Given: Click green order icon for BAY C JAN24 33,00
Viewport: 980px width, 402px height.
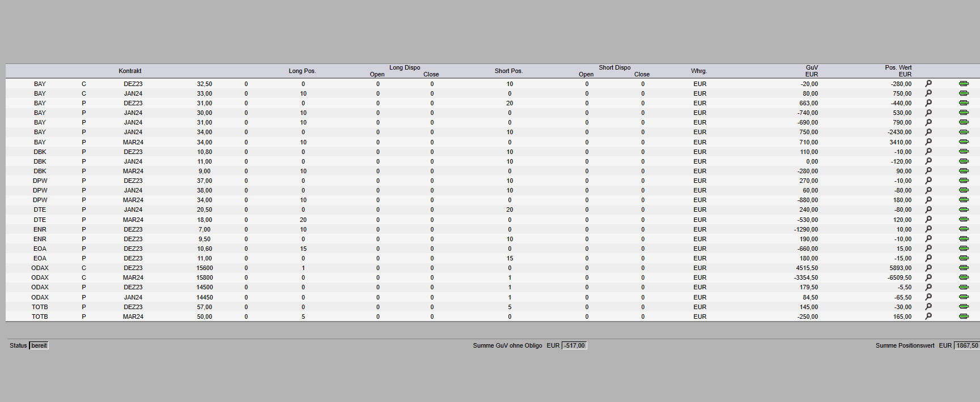Looking at the screenshot, I should pyautogui.click(x=964, y=93).
